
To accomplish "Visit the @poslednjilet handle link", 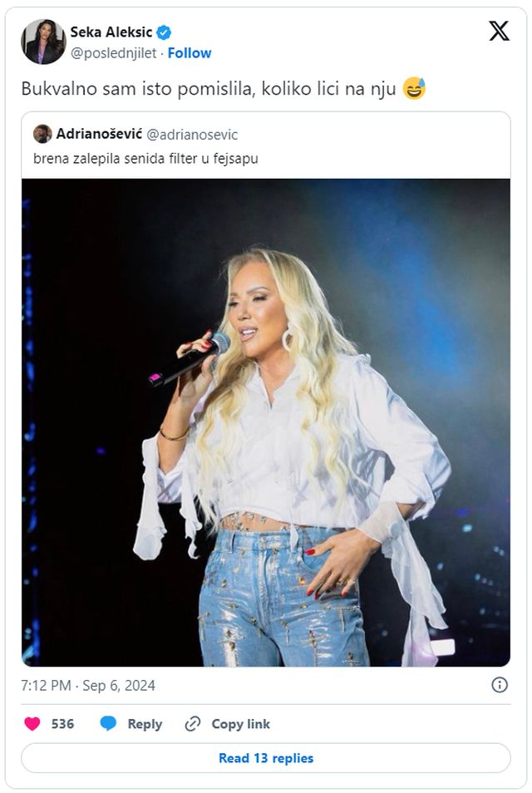I will 113,53.
